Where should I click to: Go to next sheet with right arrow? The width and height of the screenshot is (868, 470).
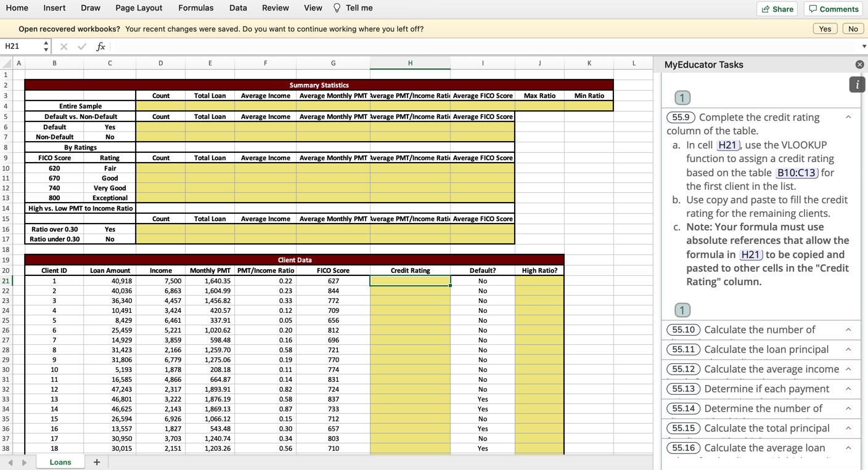25,462
